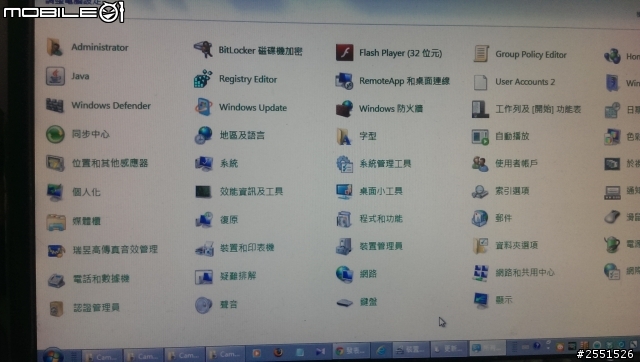Open 索引選項 (Indexing Options)
Viewport: 640px width, 362px height.
[500, 191]
